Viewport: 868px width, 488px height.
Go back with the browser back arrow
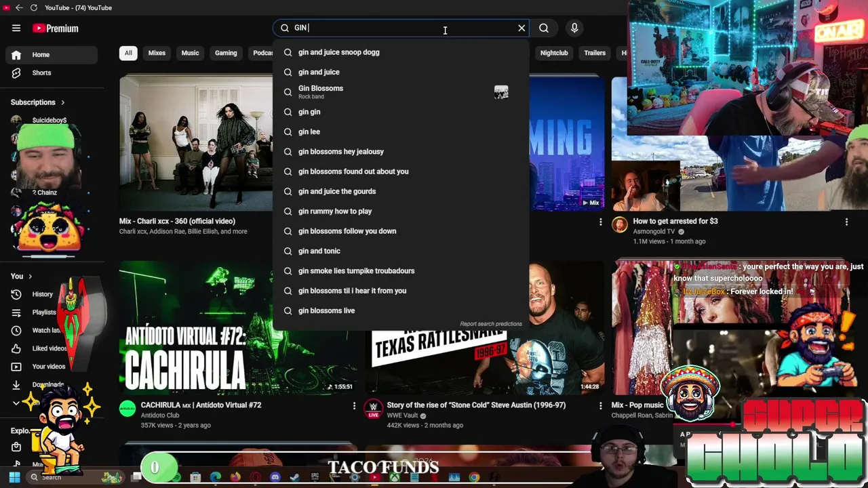[19, 7]
